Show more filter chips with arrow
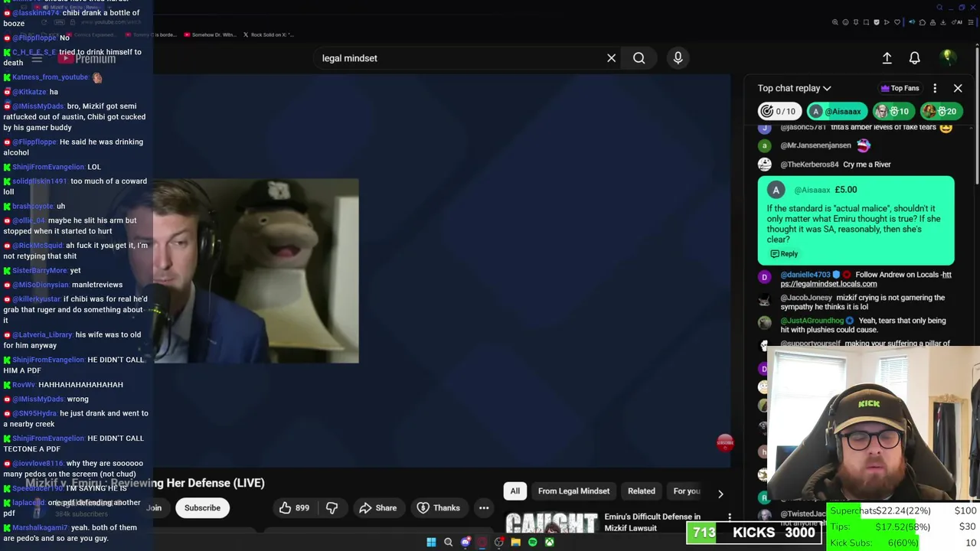This screenshot has height=551, width=980. [720, 493]
